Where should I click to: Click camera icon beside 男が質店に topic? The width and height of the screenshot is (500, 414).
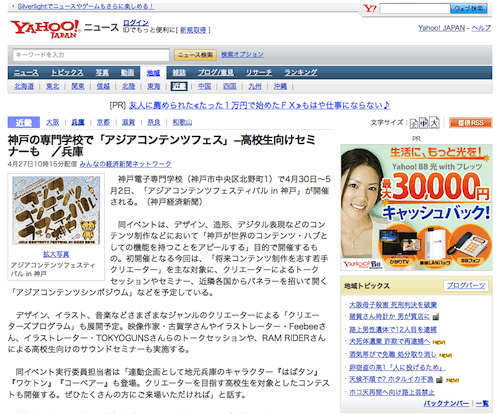[436, 317]
